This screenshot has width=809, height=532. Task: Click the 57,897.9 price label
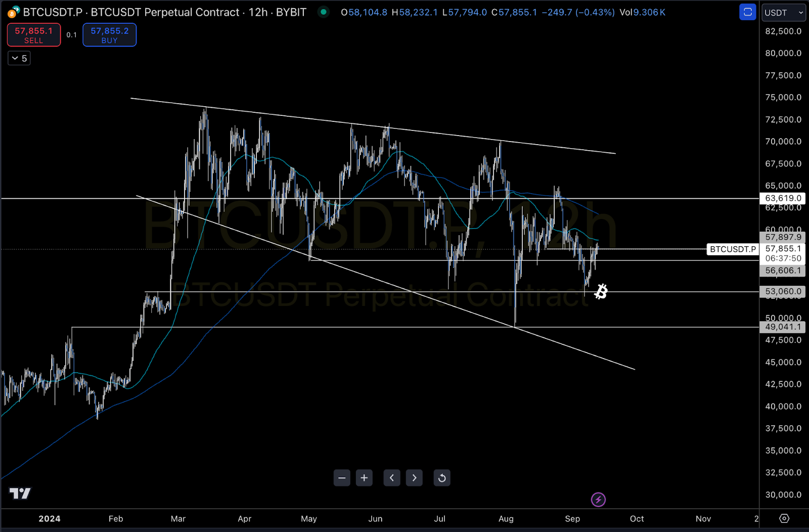click(x=783, y=237)
